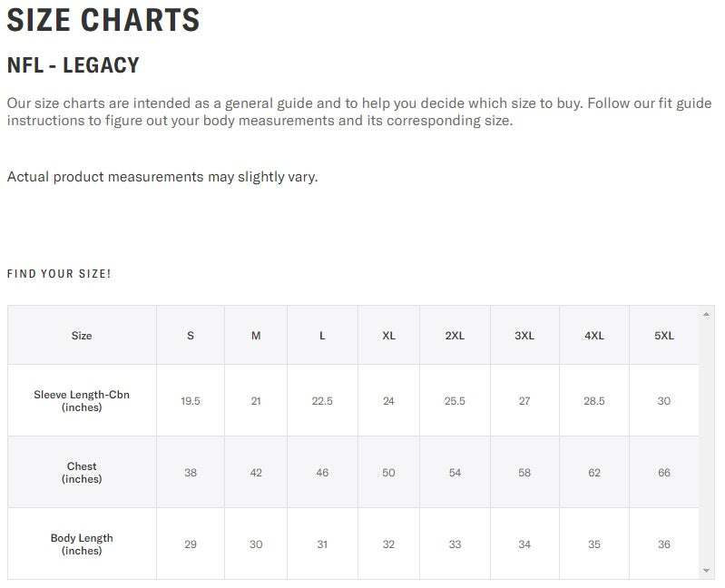Select the M size column header
Image resolution: width=725 pixels, height=588 pixels.
click(x=256, y=336)
